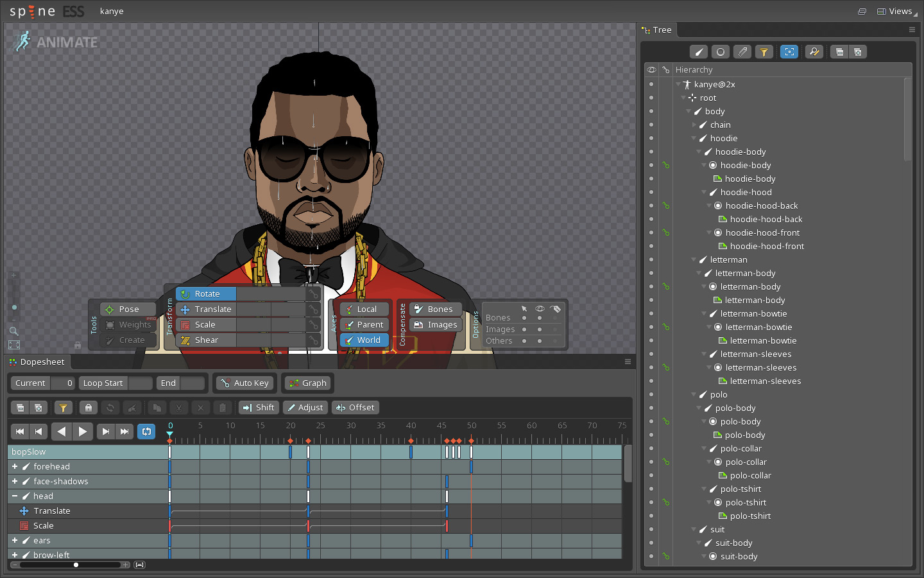Viewport: 924px width, 578px height.
Task: Select the Rotate transform tool
Action: (x=206, y=294)
